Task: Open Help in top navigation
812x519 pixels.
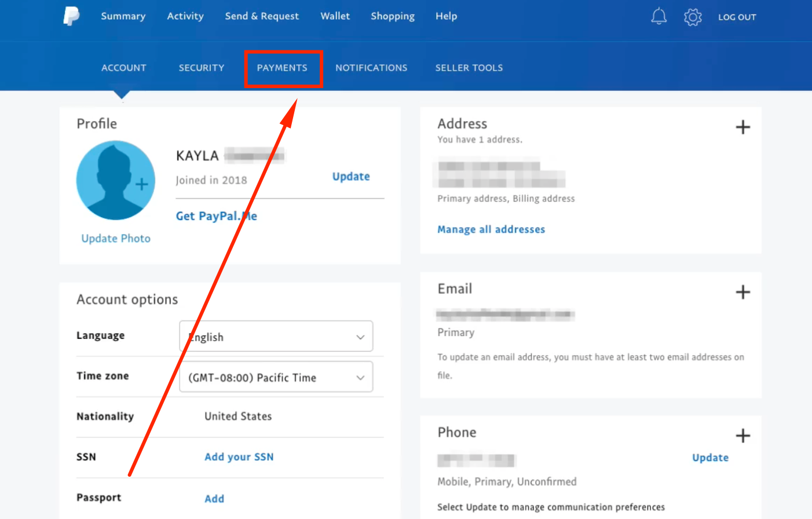Action: click(447, 16)
